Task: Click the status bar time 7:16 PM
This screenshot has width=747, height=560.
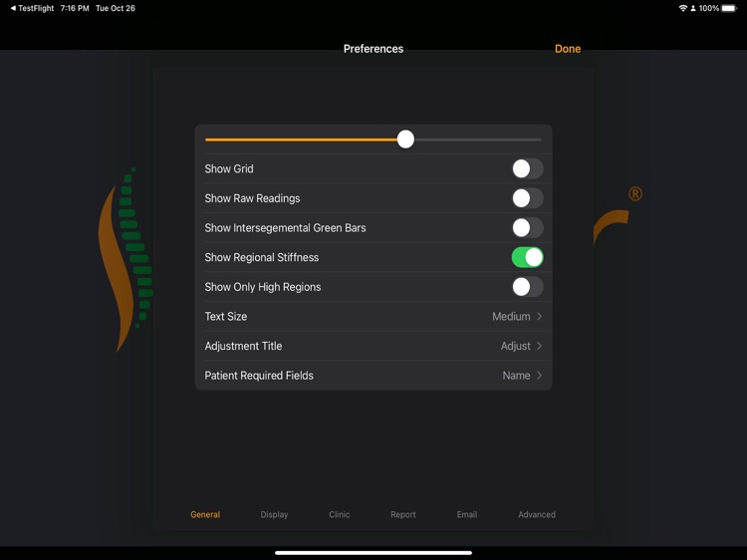Action: (75, 8)
